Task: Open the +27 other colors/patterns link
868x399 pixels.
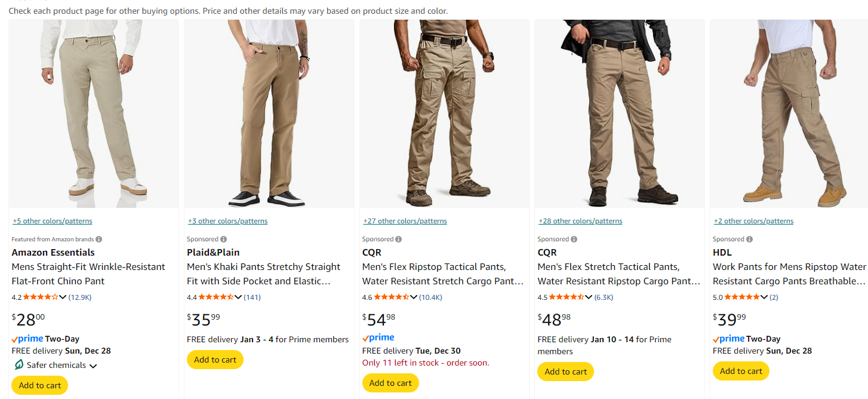Action: (x=405, y=221)
